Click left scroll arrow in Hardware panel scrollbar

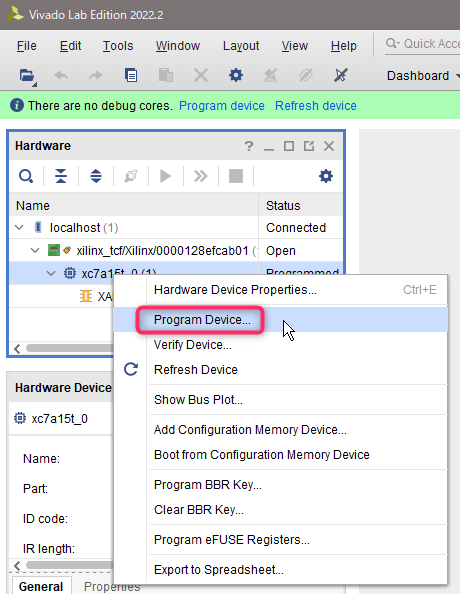click(17, 349)
